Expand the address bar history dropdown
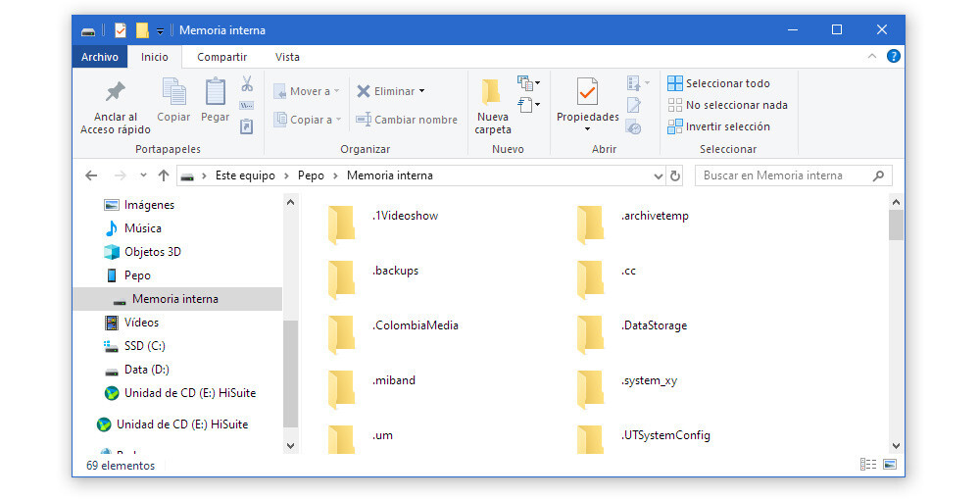 point(658,175)
